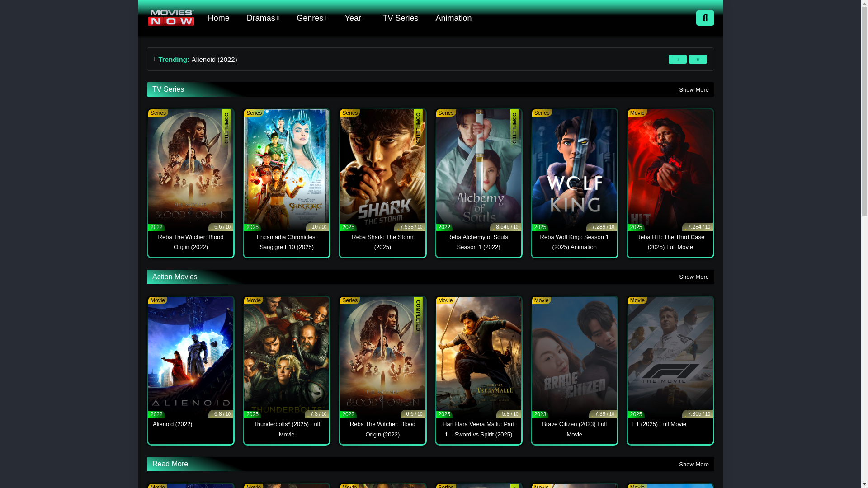The image size is (868, 488).
Task: Go to the Home page
Action: tap(218, 18)
